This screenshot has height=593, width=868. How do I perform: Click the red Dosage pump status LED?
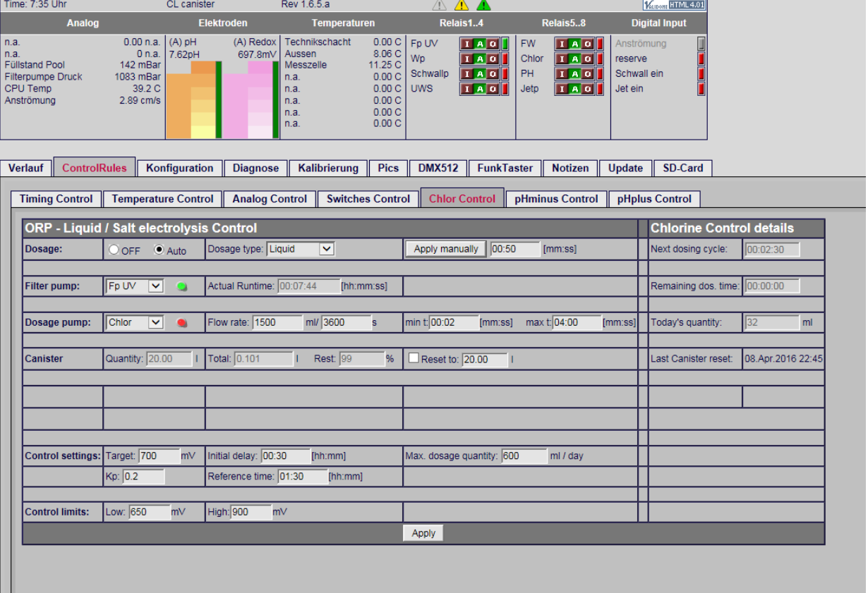pos(182,323)
